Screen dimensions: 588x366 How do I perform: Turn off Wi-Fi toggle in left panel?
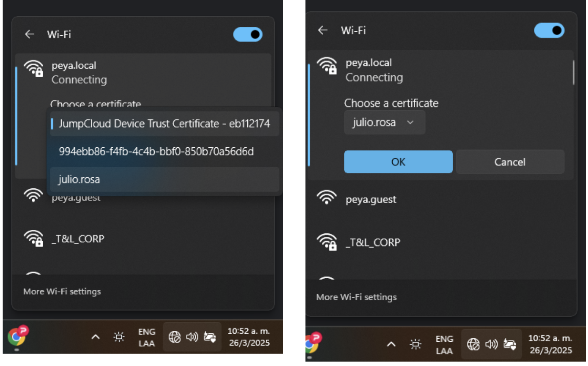[248, 34]
